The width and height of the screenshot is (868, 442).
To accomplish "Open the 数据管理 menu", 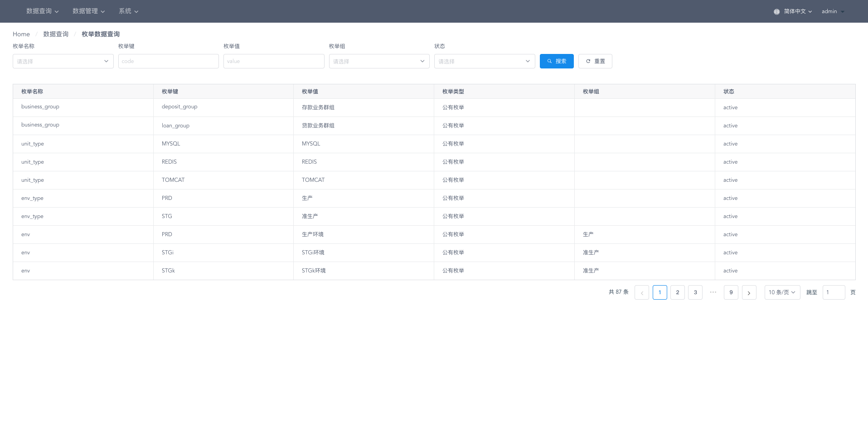I will click(x=89, y=11).
